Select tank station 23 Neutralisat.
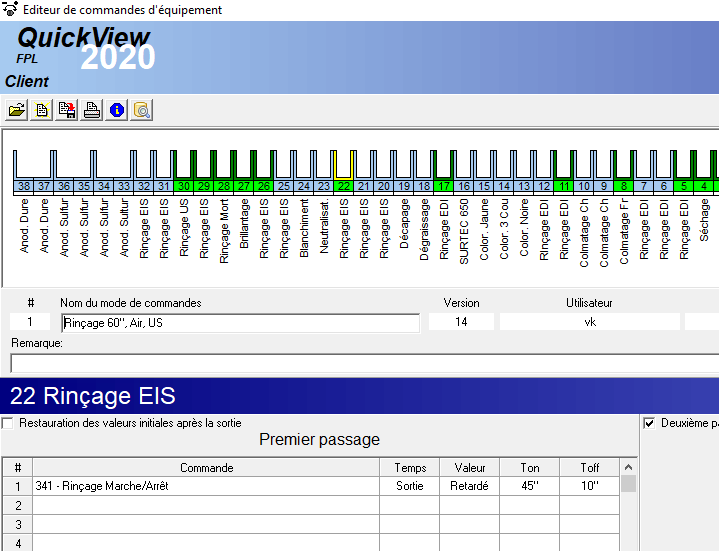Image resolution: width=719 pixels, height=551 pixels. click(324, 186)
